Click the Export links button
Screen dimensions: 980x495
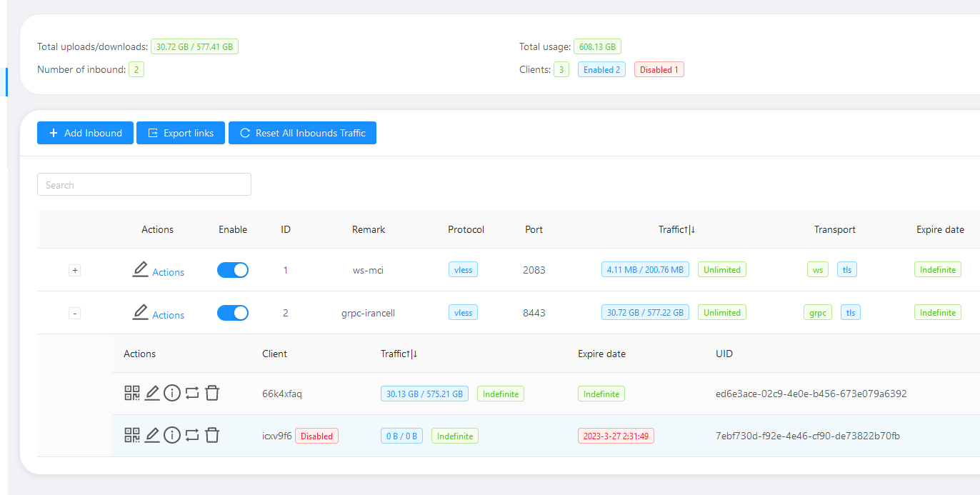pos(181,133)
